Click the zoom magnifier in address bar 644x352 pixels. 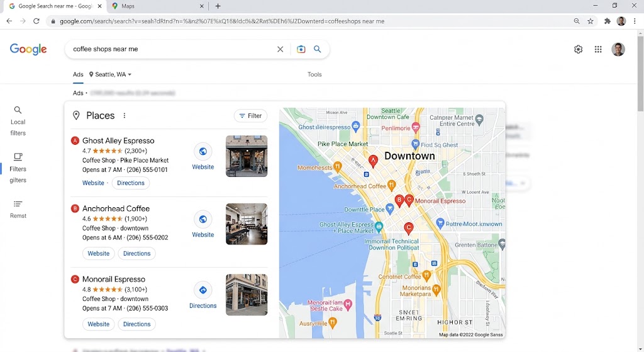click(577, 21)
